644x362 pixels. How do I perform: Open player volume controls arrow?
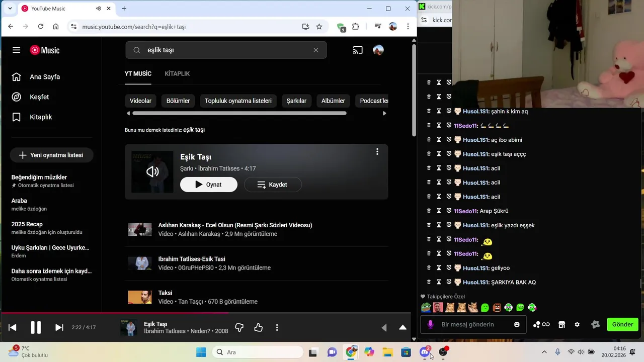pos(384,328)
